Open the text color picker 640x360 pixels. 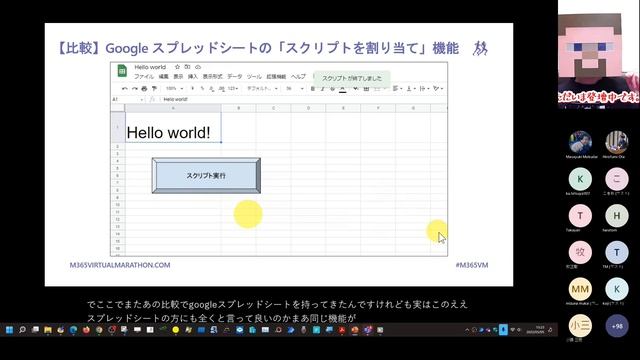342,89
